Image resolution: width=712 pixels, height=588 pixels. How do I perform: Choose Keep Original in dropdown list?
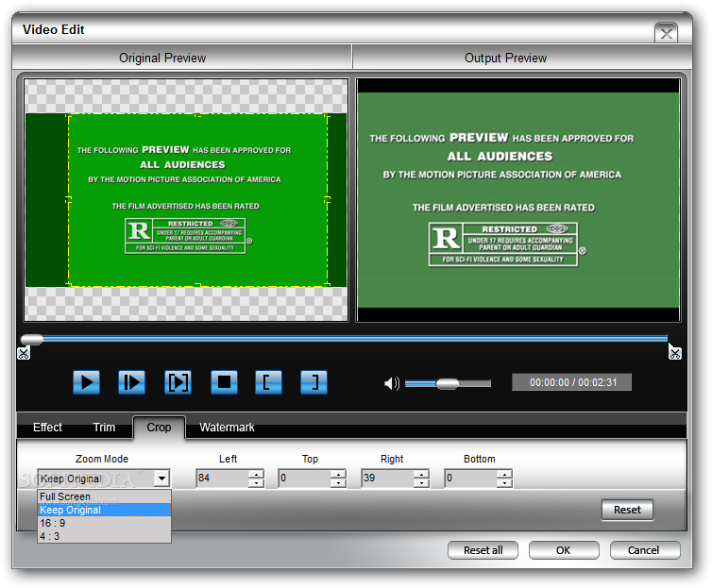pos(104,510)
